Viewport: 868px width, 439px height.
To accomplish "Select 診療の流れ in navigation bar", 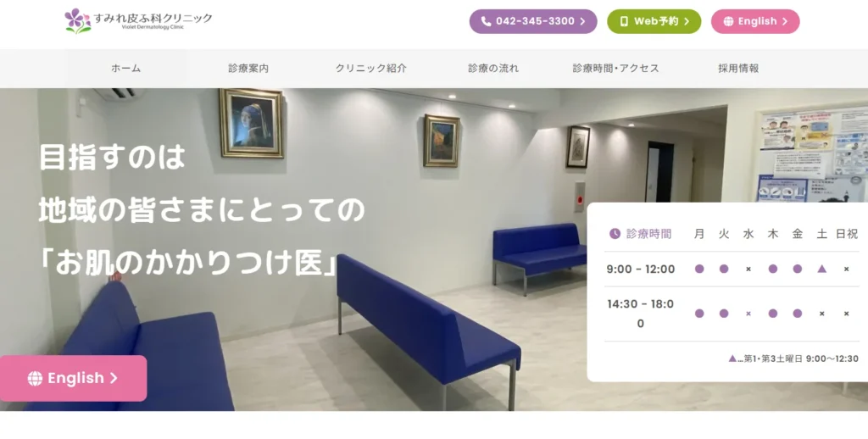I will tap(493, 69).
